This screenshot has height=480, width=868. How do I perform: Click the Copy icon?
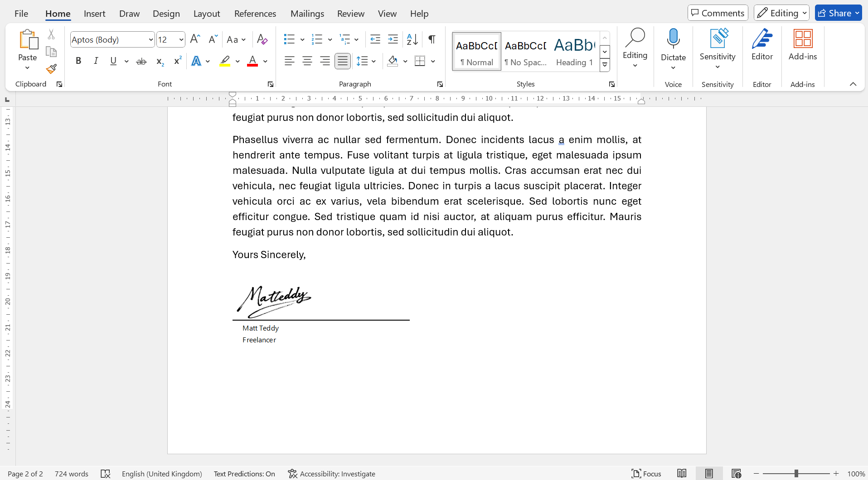51,51
